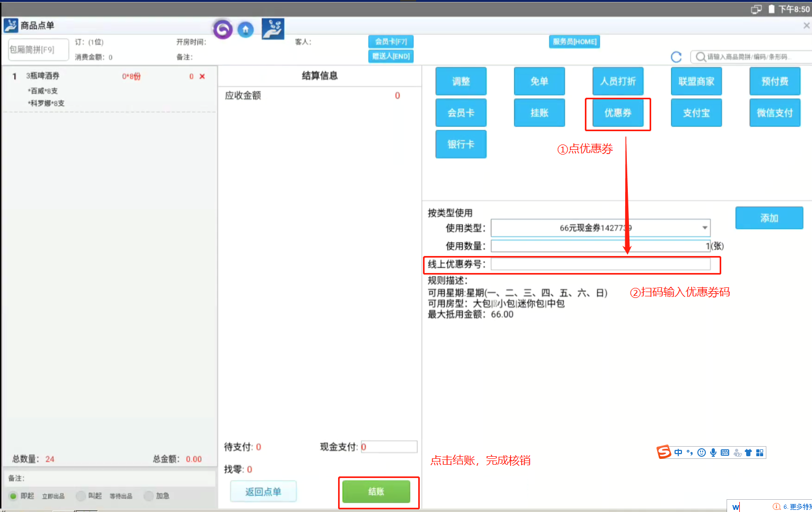Click the 免单 button
Screen dimensions: 812x512
coord(539,81)
